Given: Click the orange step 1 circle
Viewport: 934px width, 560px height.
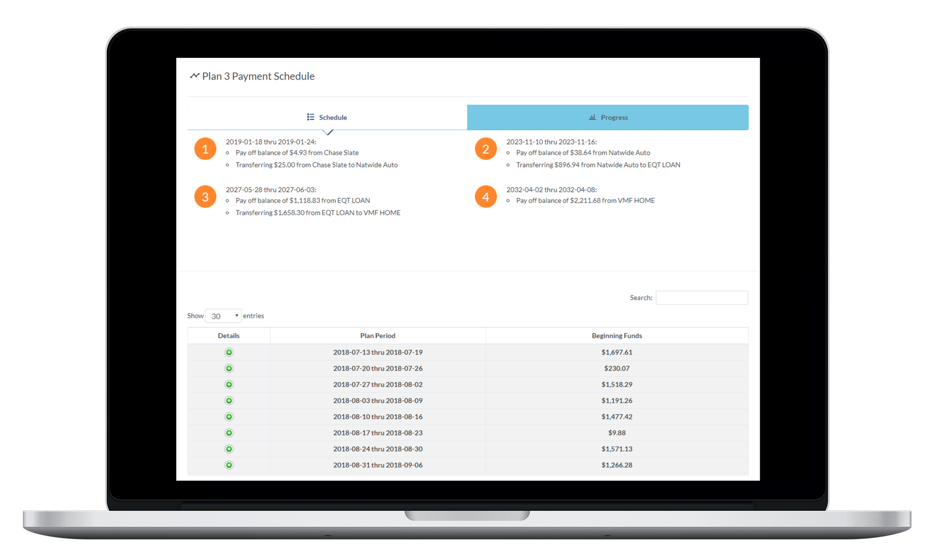Looking at the screenshot, I should 205,149.
